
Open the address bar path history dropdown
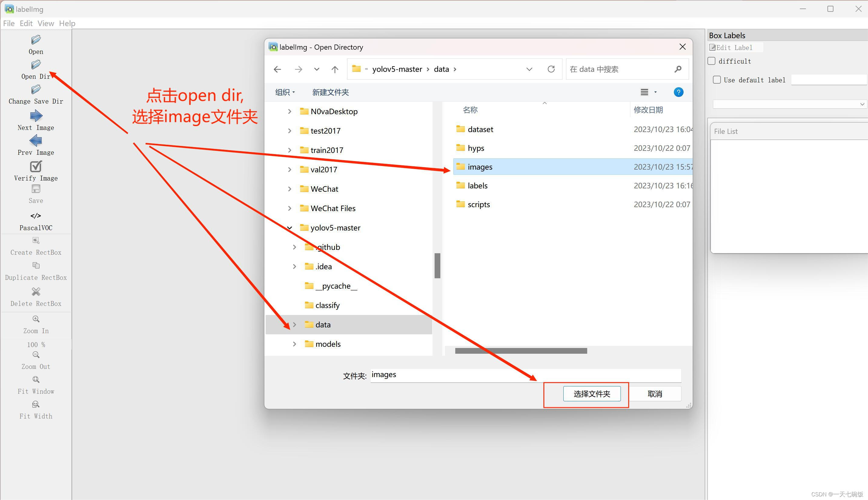[529, 69]
